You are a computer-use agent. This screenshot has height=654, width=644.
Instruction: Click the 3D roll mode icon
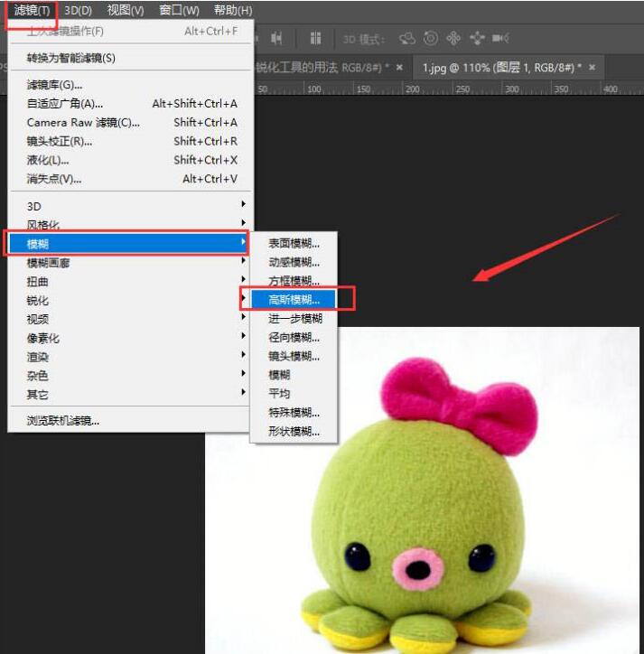coord(431,38)
